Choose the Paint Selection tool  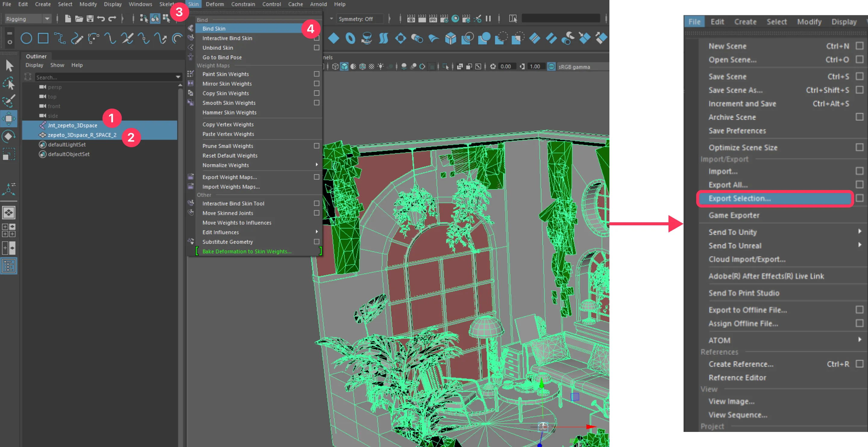(9, 101)
